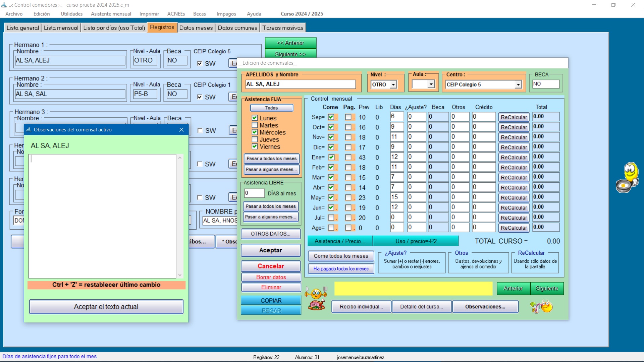Screen dimensions: 644x362
Task: Expand the Aula dropdown
Action: pyautogui.click(x=431, y=84)
